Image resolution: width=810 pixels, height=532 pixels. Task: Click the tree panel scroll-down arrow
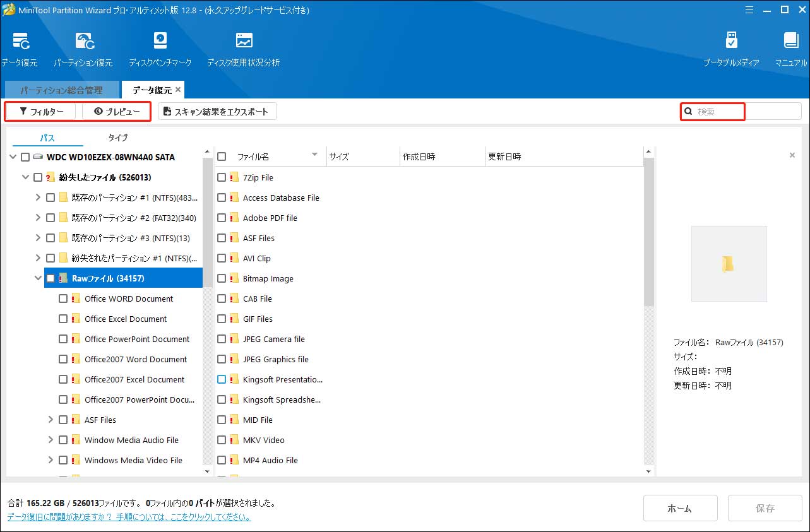207,471
